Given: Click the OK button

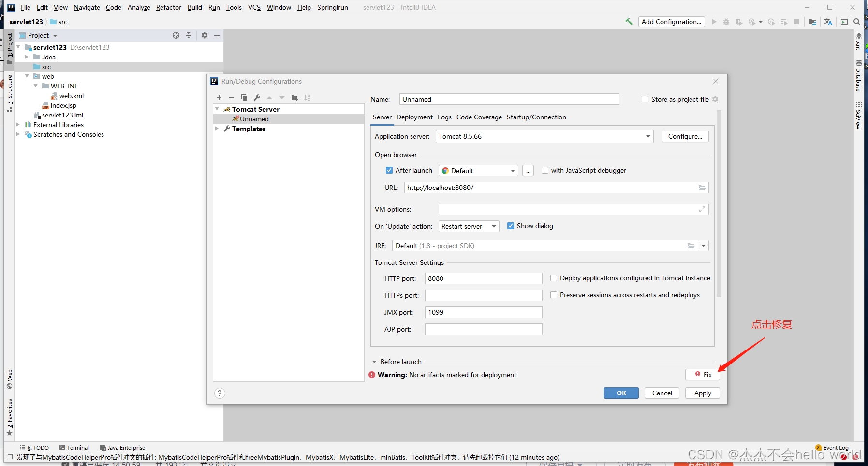Looking at the screenshot, I should tap(621, 393).
